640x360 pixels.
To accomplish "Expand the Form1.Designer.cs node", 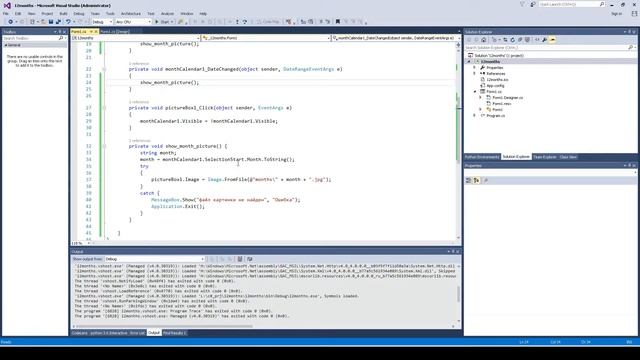I will (x=480, y=98).
